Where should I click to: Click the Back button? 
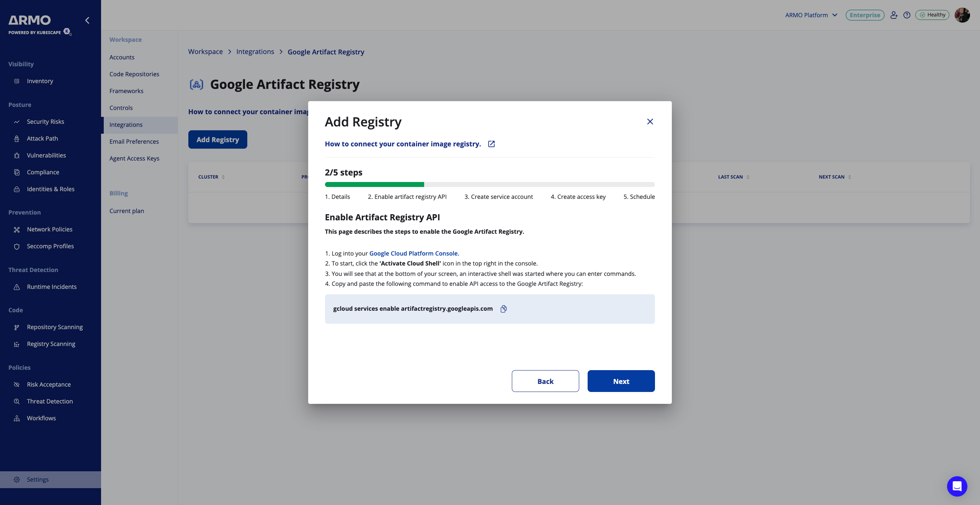coord(545,381)
